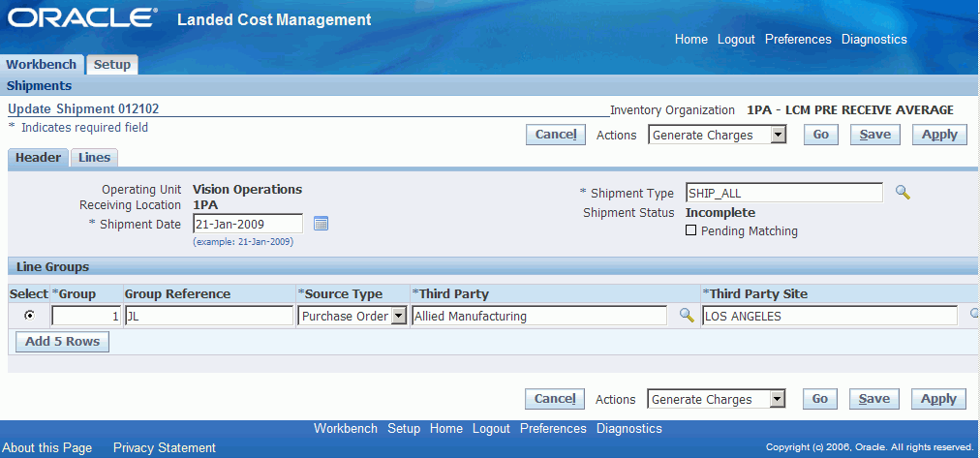Viewport: 980px width, 458px height.
Task: Switch to the Setup tab
Action: click(112, 64)
